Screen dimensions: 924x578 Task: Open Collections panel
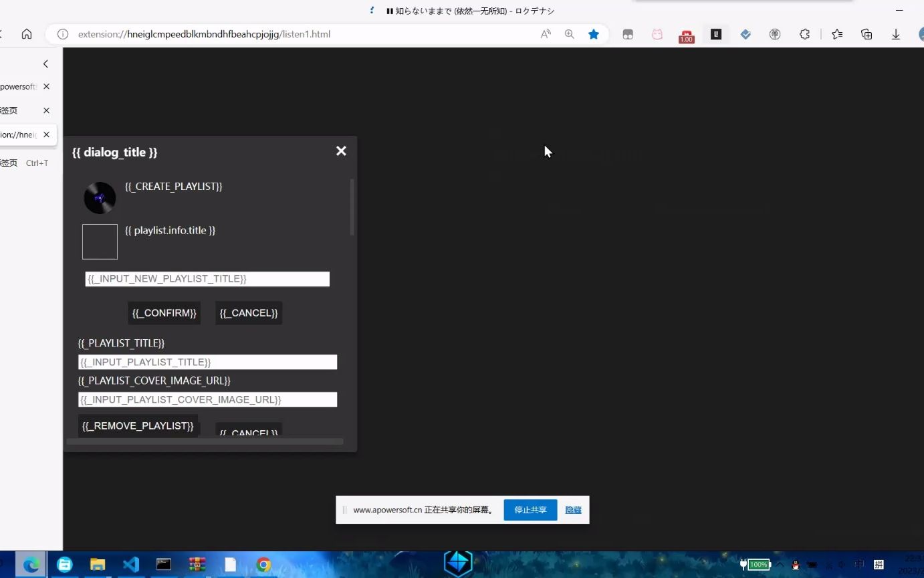coord(867,34)
